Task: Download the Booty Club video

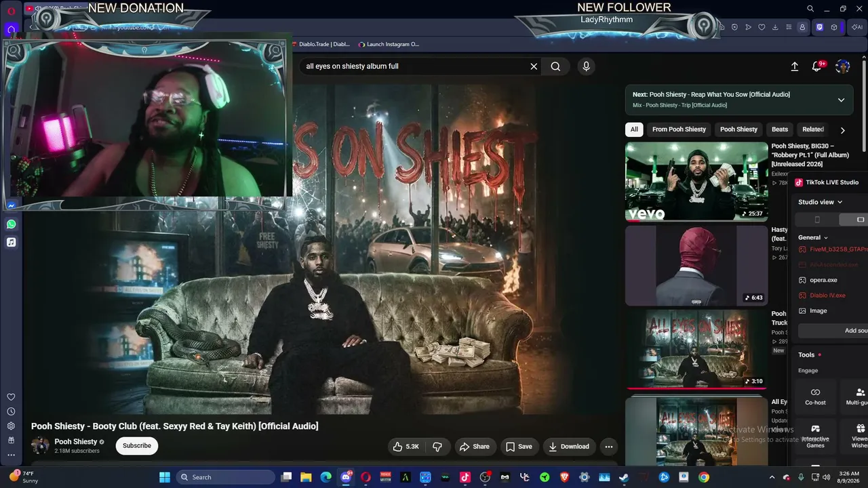Action: [569, 447]
